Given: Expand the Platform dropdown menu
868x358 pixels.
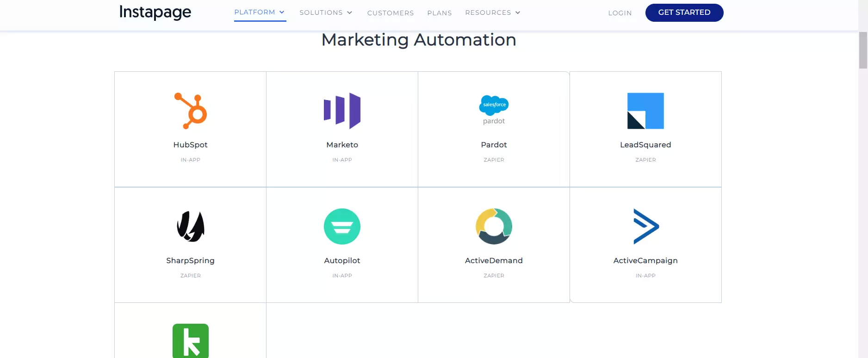Looking at the screenshot, I should coord(260,13).
